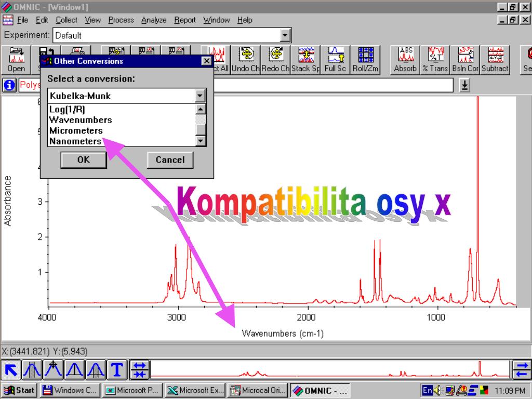
Task: Close the Other Conversions dialog
Action: coord(206,61)
